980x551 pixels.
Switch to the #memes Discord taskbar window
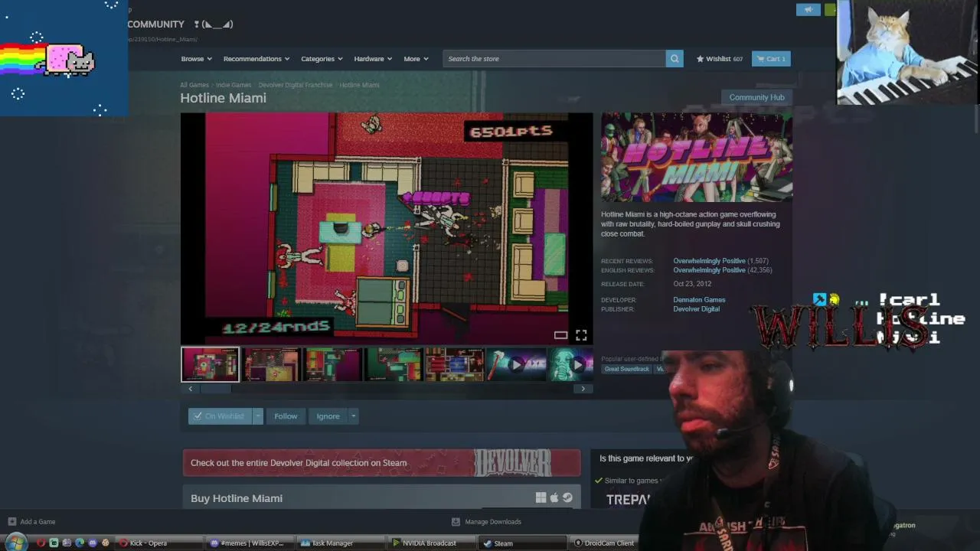tap(250, 543)
